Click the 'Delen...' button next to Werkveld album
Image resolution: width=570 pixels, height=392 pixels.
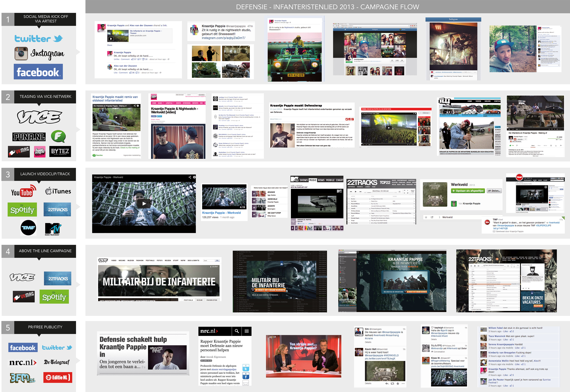[x=494, y=191]
